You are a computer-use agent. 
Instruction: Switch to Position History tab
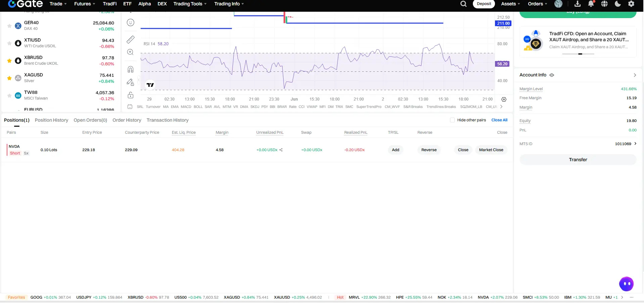tap(51, 120)
